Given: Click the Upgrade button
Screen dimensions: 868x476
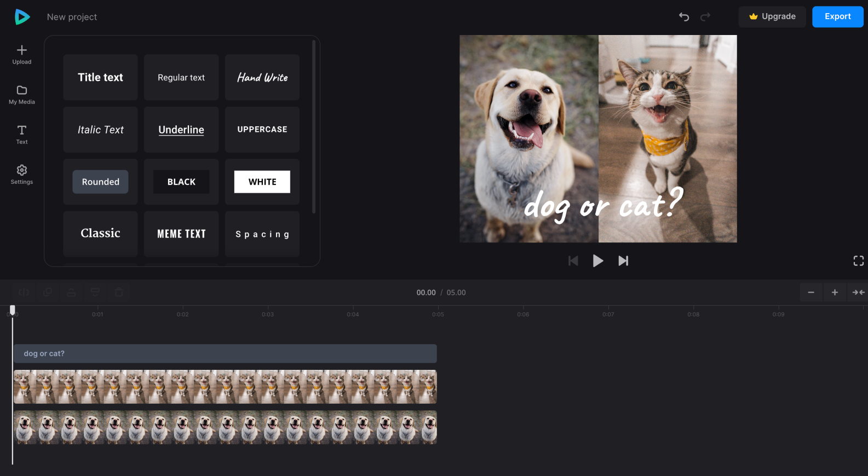Looking at the screenshot, I should 772,17.
